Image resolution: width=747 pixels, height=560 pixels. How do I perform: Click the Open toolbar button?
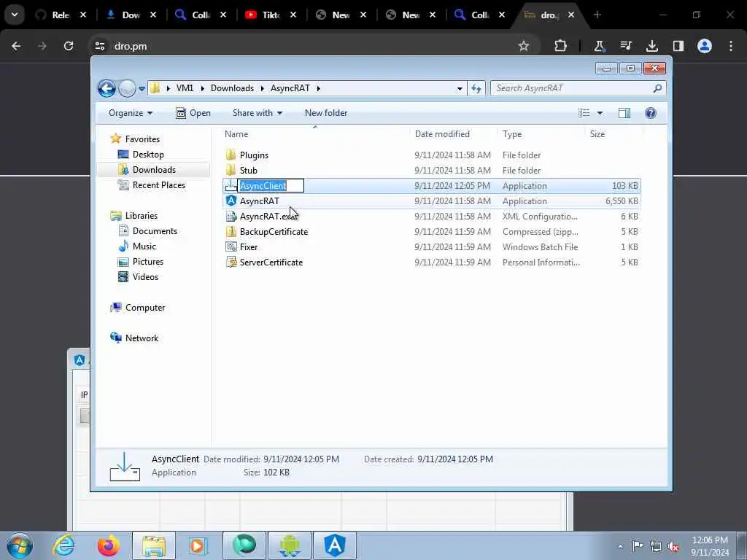pyautogui.click(x=193, y=113)
